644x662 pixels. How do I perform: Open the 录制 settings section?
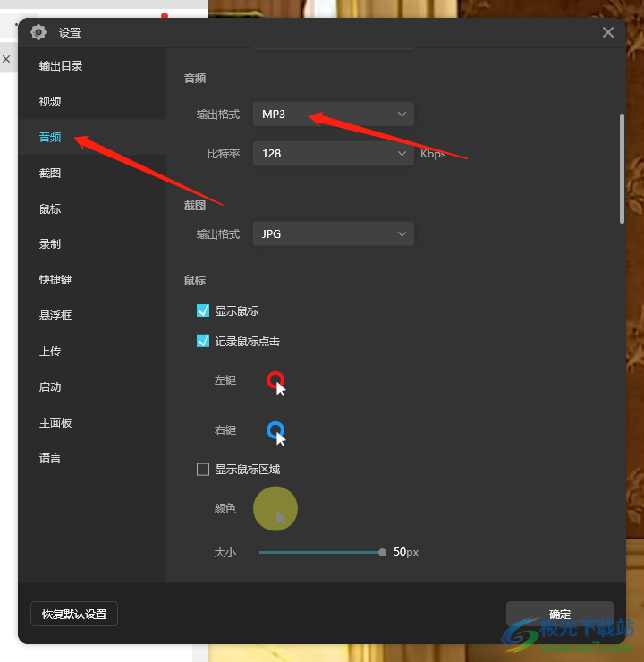coord(50,244)
